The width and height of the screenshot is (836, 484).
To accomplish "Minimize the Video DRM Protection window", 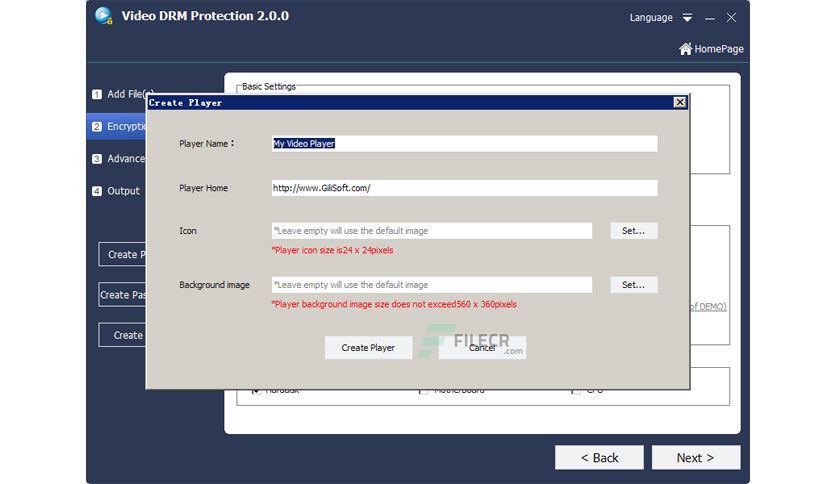I will click(710, 18).
